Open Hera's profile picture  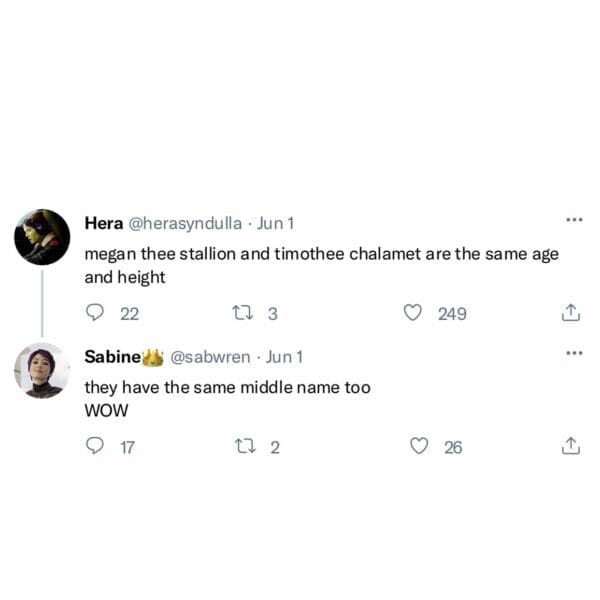(x=42, y=237)
